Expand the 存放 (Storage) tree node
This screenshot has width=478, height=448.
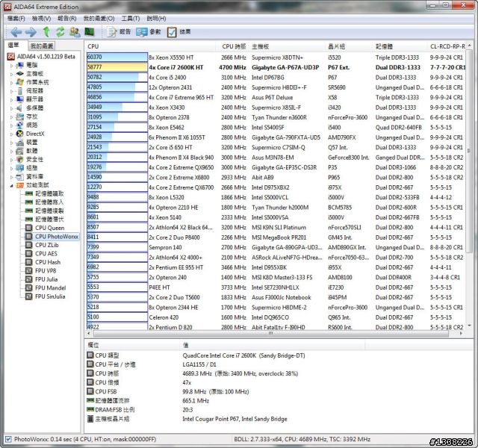pos(12,116)
